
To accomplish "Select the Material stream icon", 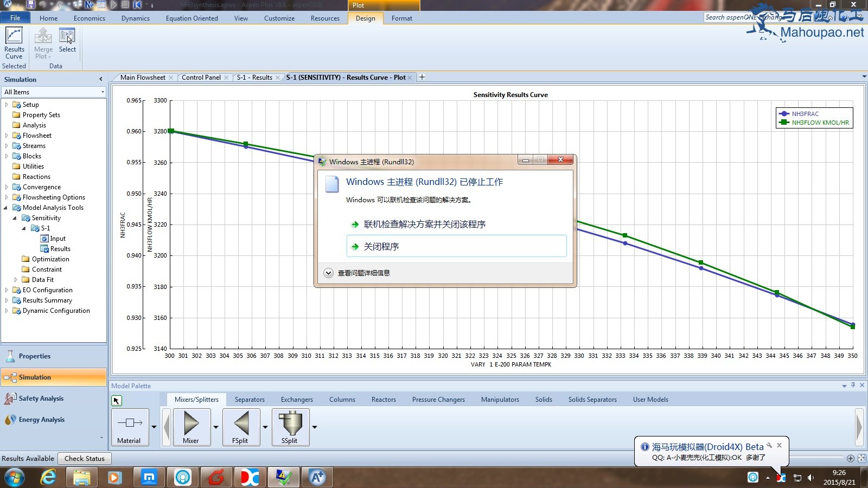I will click(130, 427).
